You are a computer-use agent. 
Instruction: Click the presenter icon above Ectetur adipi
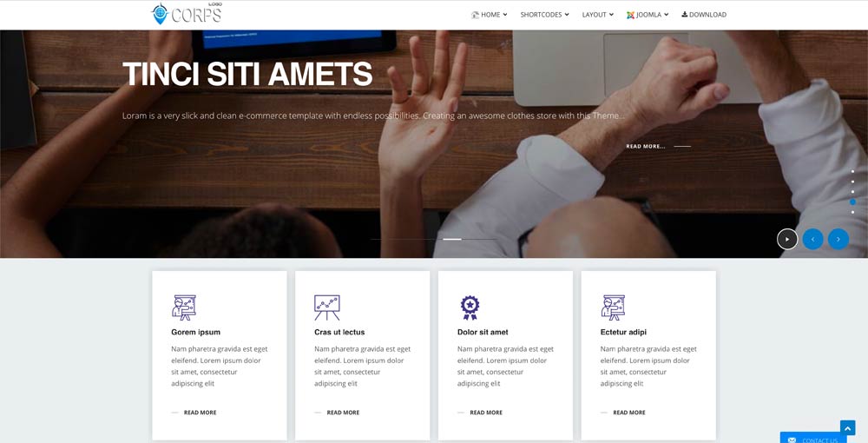click(613, 307)
